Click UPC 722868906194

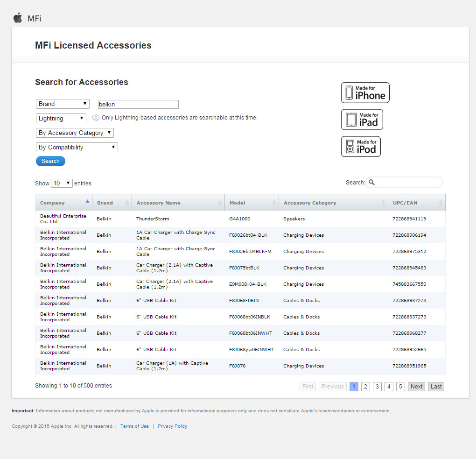409,235
